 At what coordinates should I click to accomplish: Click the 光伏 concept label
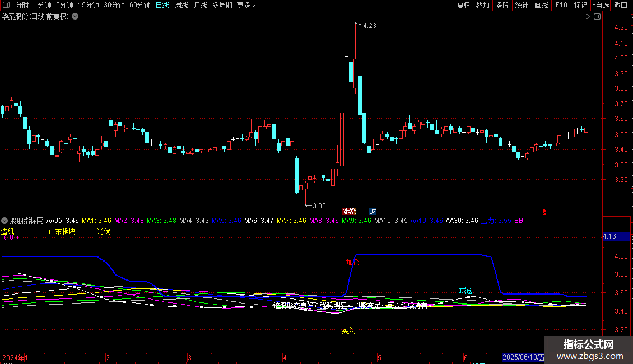tap(103, 231)
